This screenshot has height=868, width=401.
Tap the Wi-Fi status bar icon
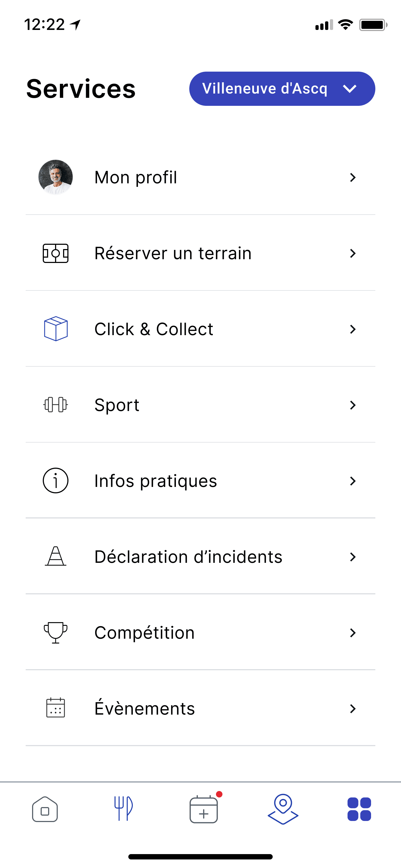pyautogui.click(x=345, y=25)
